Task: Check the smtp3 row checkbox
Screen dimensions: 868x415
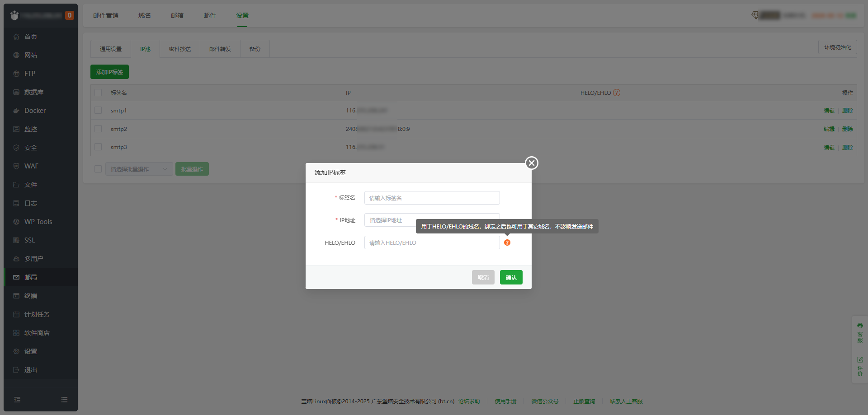Action: click(98, 147)
